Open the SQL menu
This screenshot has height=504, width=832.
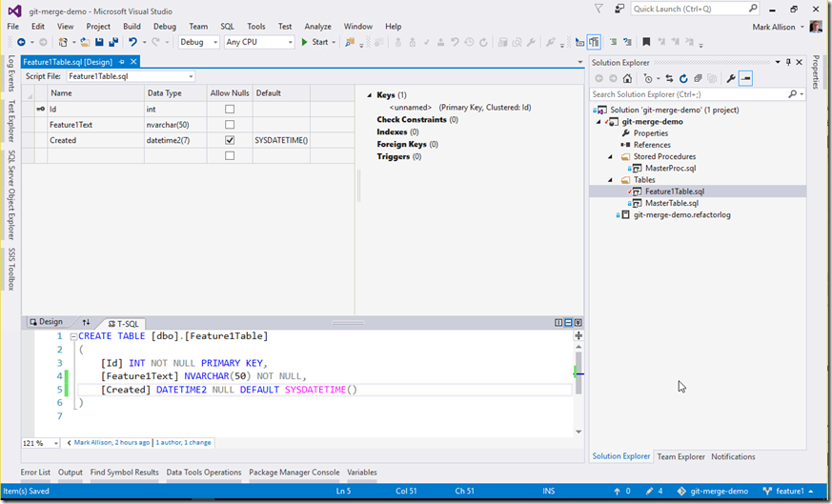(227, 26)
